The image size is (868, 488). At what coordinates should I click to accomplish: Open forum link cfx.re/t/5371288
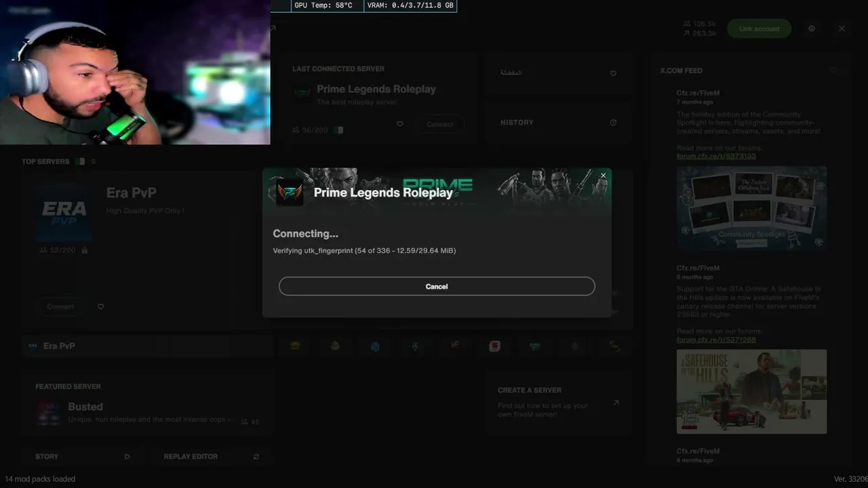(x=716, y=340)
